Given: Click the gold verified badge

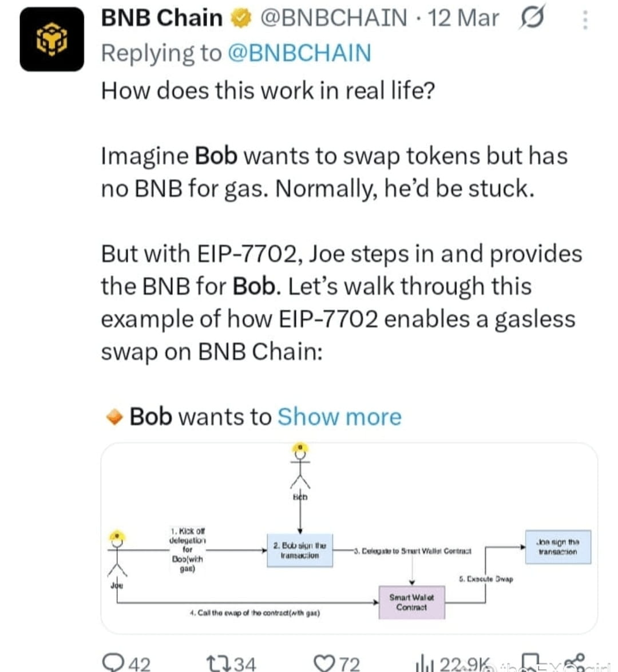Looking at the screenshot, I should click(x=241, y=18).
